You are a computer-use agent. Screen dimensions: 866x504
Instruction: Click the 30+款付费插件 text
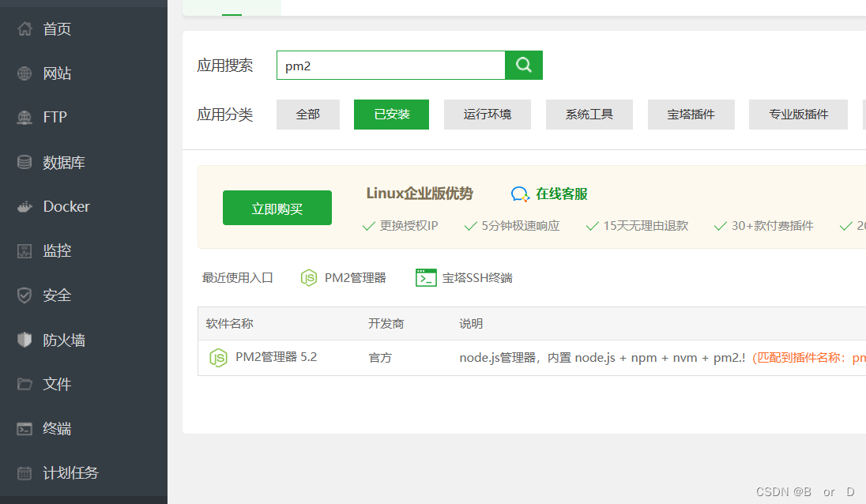point(773,226)
